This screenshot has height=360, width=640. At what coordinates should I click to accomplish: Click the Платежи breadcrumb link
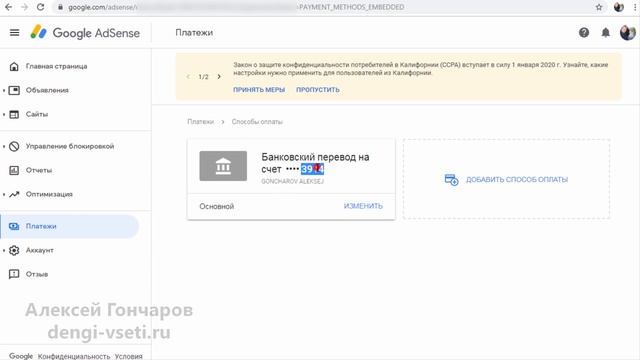click(200, 122)
